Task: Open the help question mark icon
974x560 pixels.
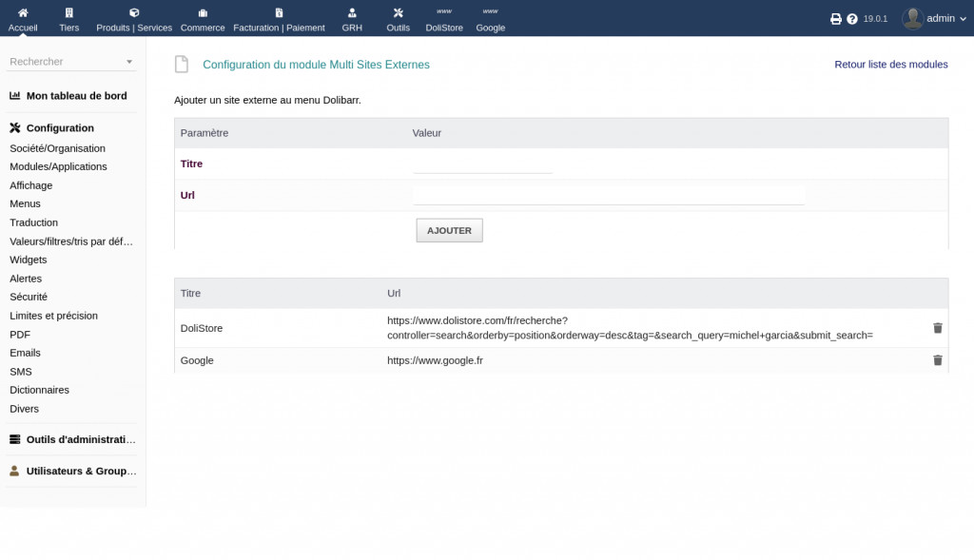Action: (x=852, y=18)
